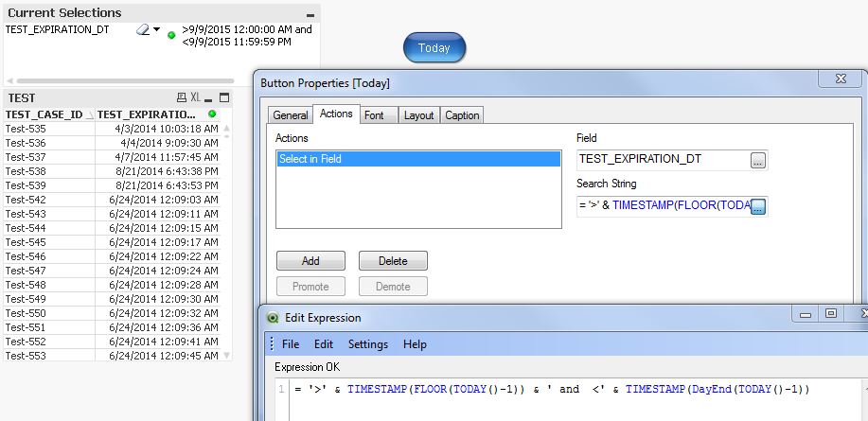This screenshot has height=421, width=868.
Task: Select the Test-548 cell
Action: (49, 285)
